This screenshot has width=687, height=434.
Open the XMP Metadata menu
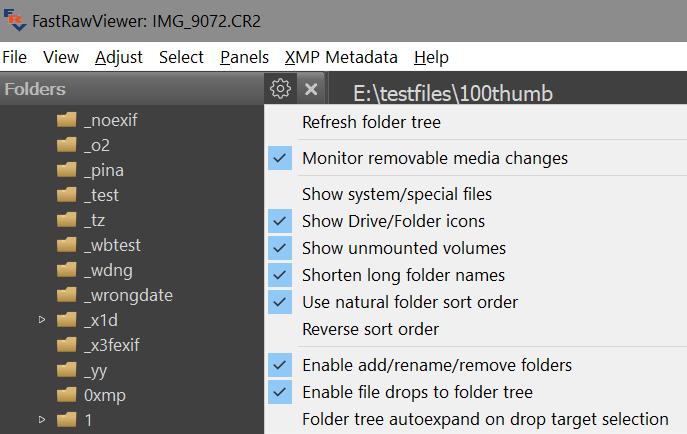[341, 57]
